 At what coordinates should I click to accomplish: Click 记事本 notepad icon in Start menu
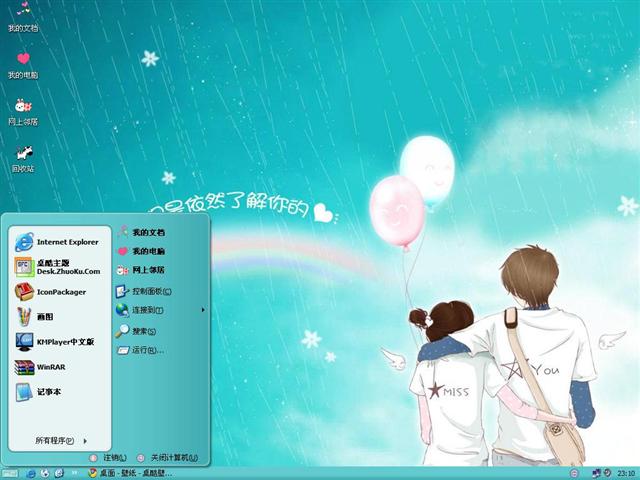click(x=24, y=392)
